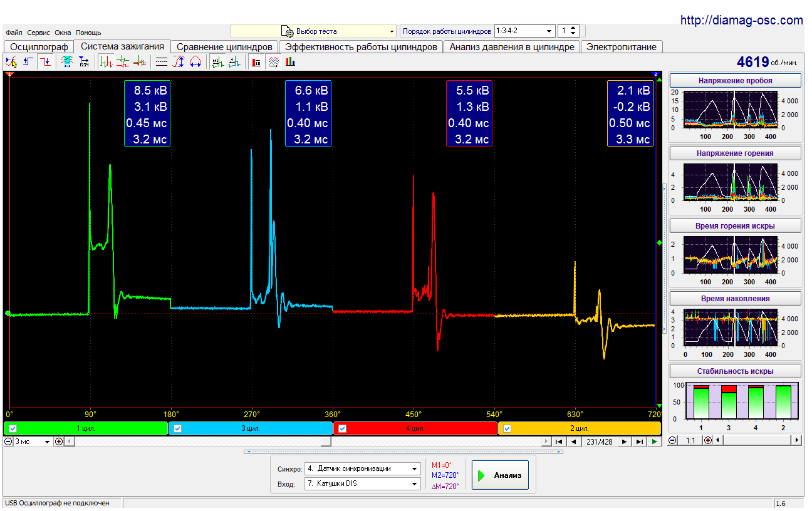Zoom in side panel right of 1:1
The width and height of the screenshot is (812, 511).
pos(708,440)
